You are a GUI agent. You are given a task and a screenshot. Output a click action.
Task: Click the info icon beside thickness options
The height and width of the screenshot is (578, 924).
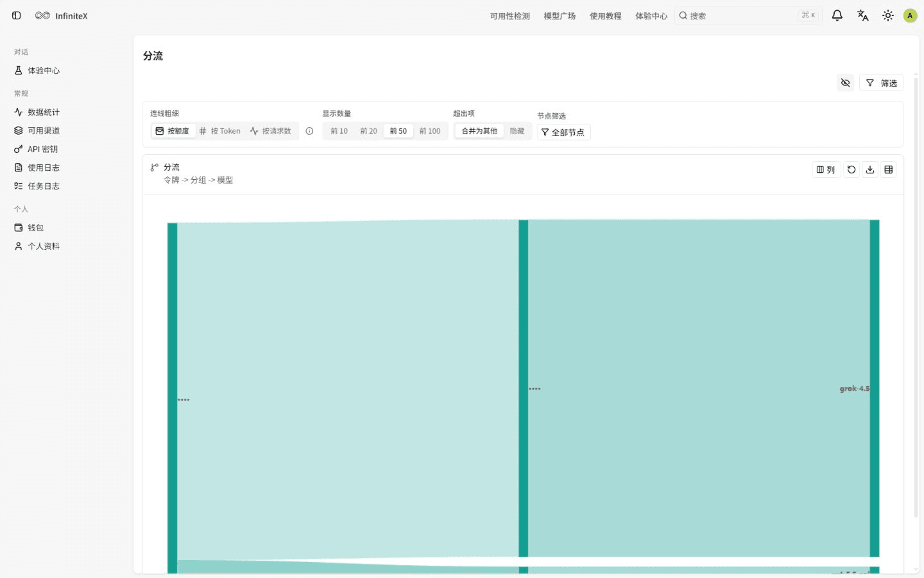coord(309,131)
